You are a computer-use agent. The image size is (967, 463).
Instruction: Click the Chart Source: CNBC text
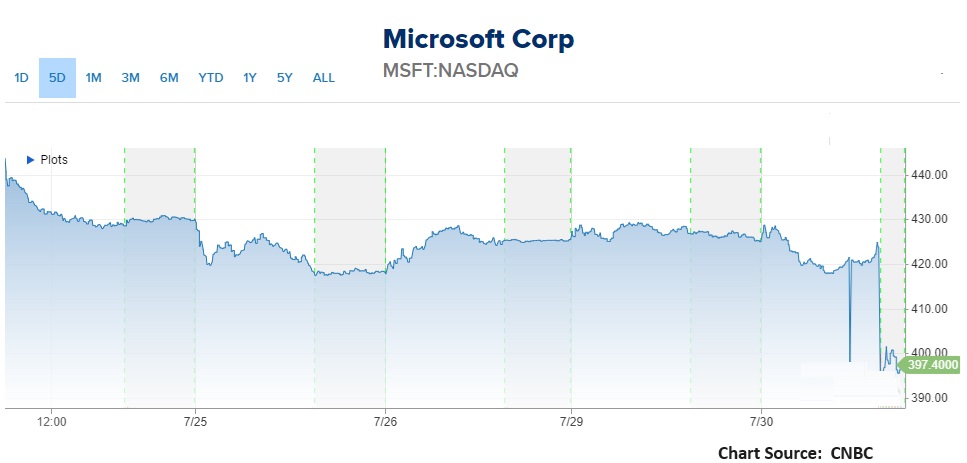pos(795,453)
